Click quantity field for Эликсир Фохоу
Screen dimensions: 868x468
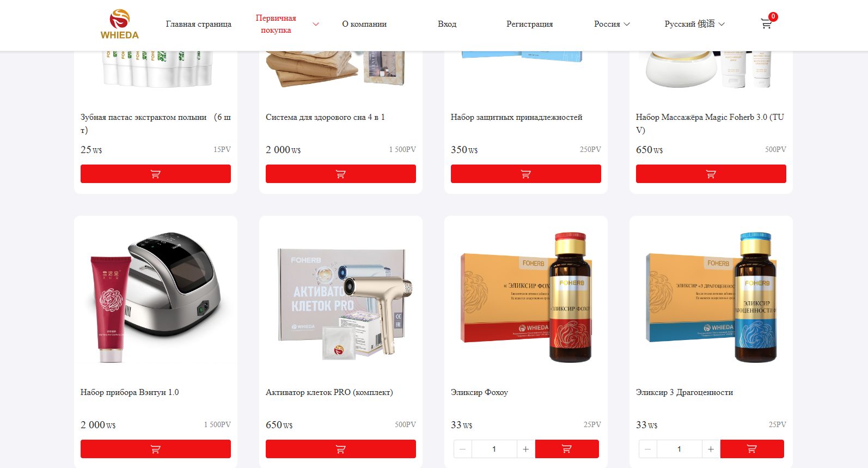tap(494, 449)
